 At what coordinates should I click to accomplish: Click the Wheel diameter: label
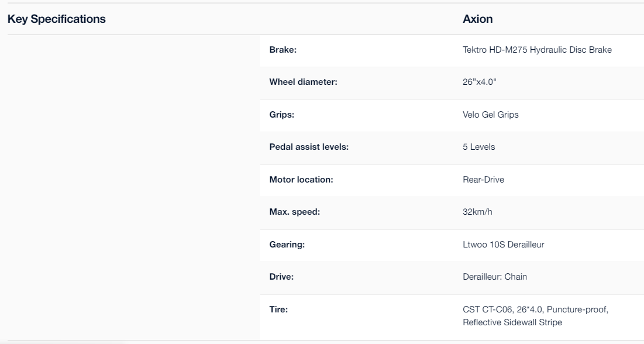(304, 82)
